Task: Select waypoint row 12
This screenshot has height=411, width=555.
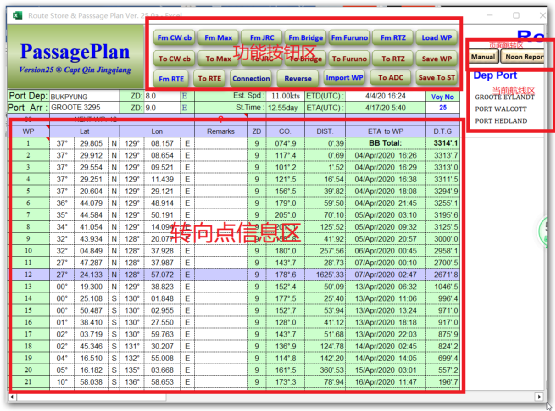Action: [x=234, y=274]
